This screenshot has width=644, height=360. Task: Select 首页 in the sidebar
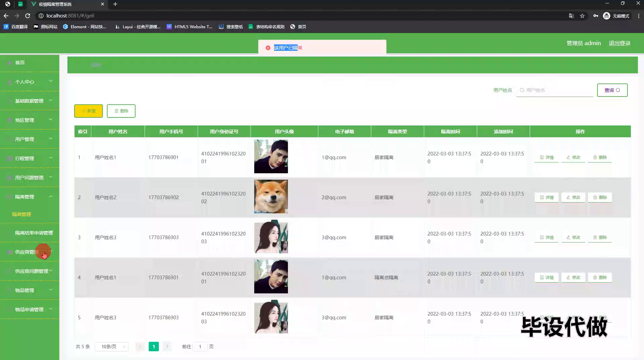tap(30, 62)
